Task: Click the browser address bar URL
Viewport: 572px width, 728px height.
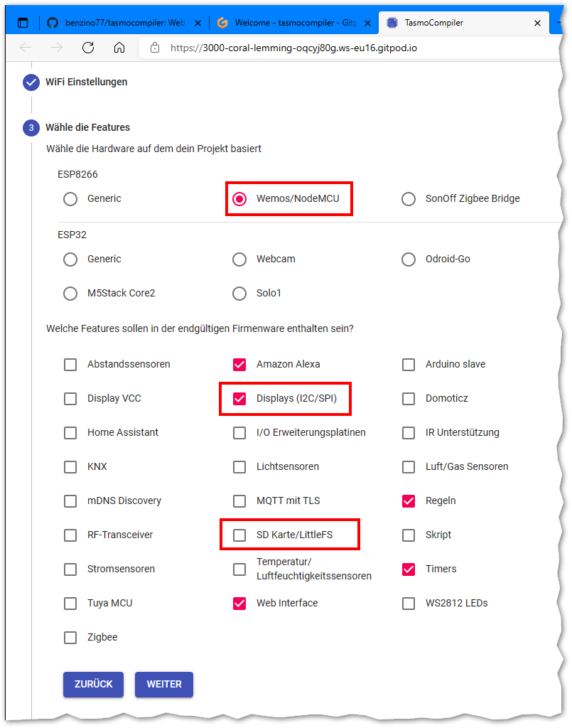Action: tap(298, 48)
